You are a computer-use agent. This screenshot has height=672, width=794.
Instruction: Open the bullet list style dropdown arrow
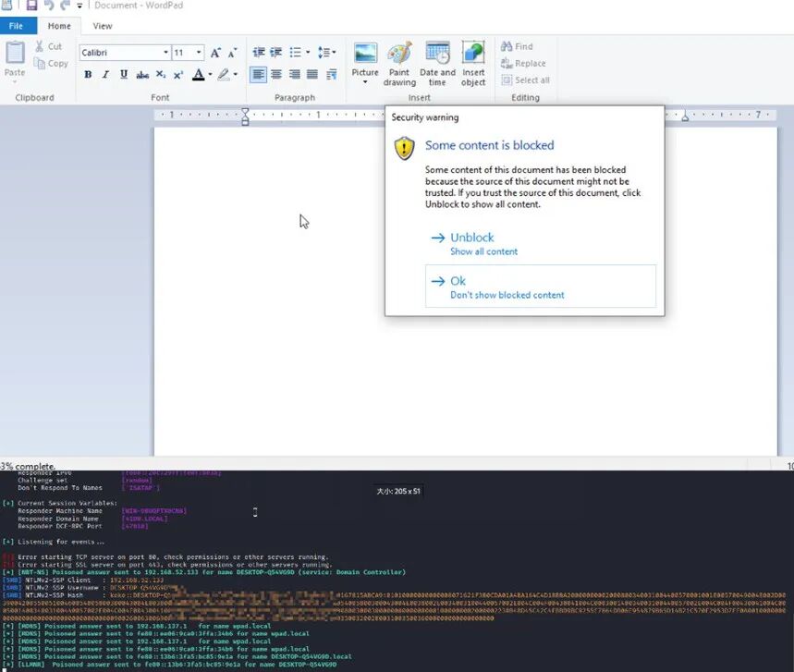click(308, 52)
